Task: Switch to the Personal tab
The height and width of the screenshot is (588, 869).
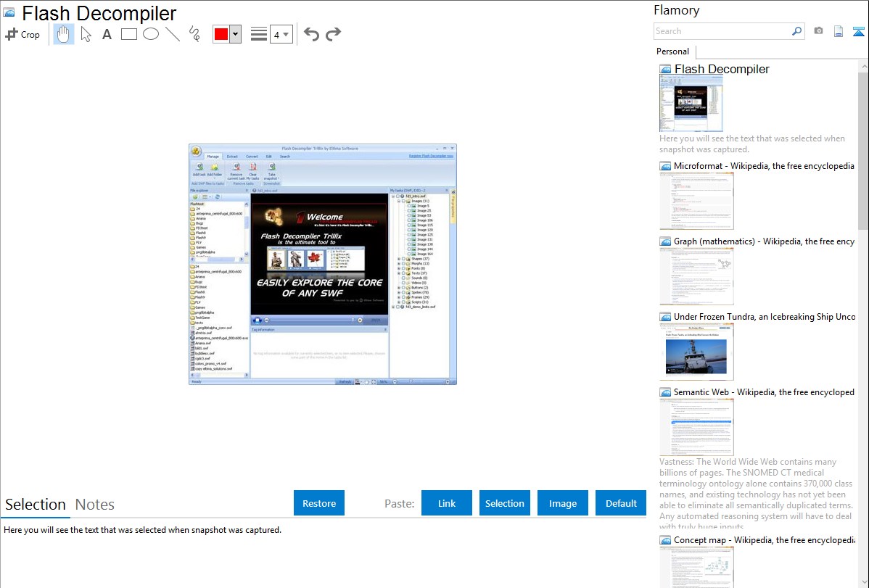Action: [673, 51]
